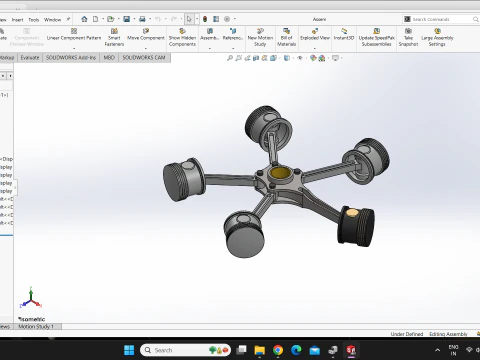
Task: Click Section View icon in view toolbar
Action: 256,58
